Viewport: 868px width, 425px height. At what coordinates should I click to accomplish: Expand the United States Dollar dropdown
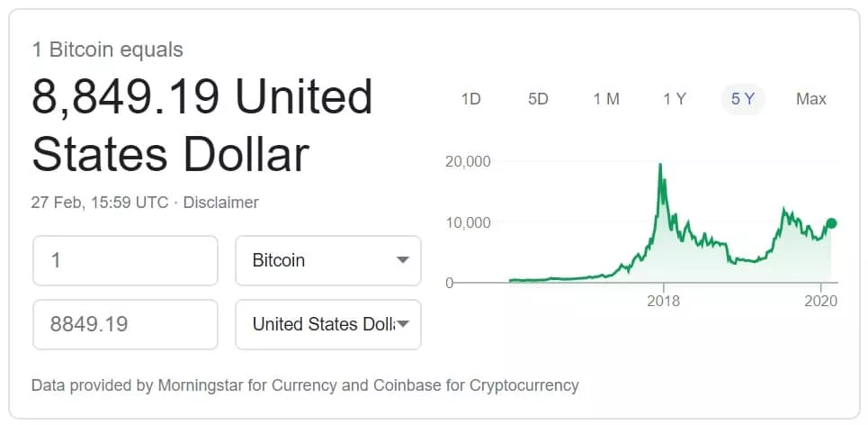(327, 324)
